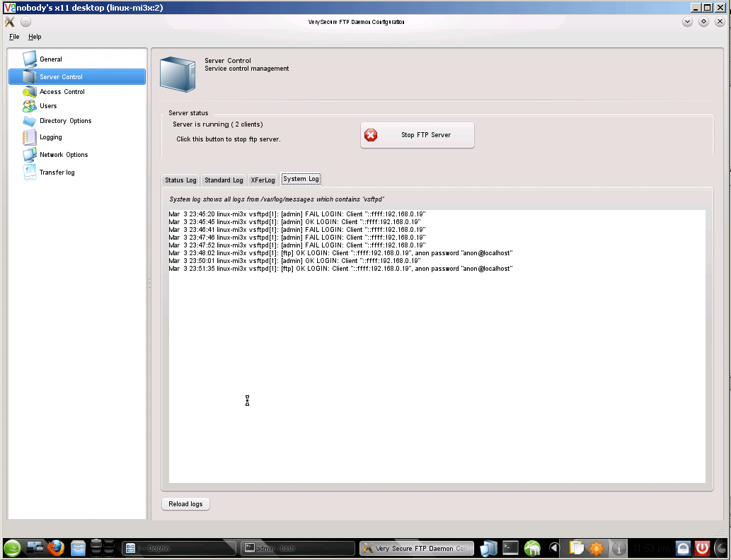Launch Firefox from the taskbar
Screen dimensions: 731x560
pos(56,549)
